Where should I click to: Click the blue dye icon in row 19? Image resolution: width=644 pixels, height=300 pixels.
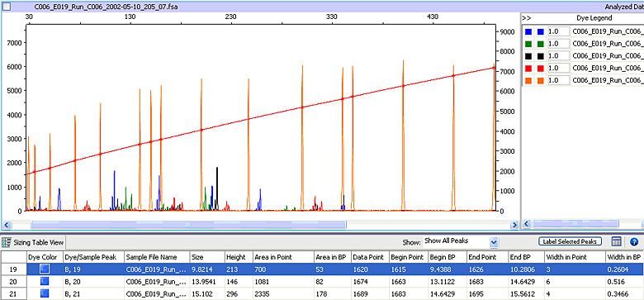(45, 269)
